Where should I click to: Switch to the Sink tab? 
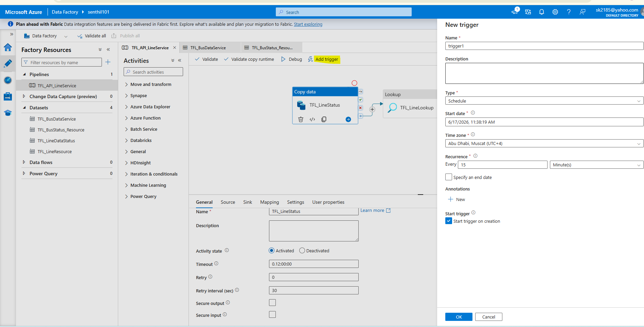tap(248, 202)
